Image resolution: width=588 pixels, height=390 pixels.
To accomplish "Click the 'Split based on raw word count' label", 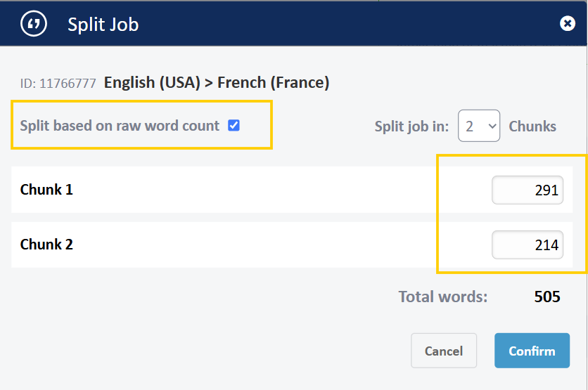I will click(120, 126).
